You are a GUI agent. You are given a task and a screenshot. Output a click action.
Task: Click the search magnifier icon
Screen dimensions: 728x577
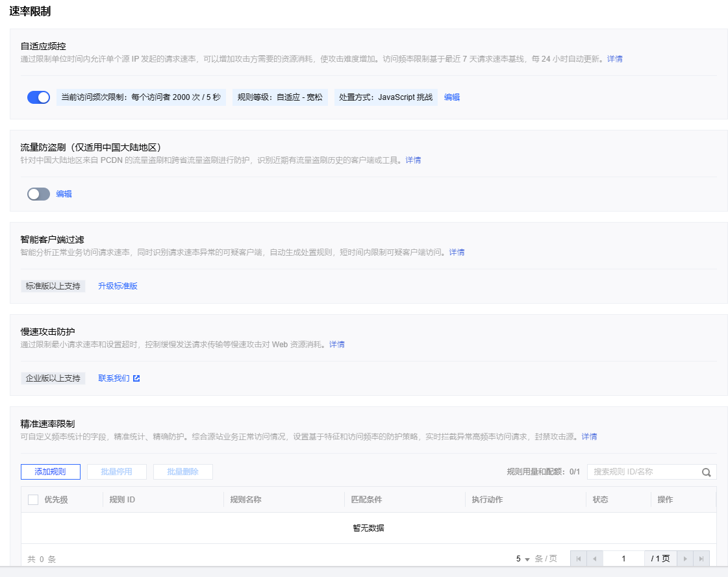click(706, 472)
